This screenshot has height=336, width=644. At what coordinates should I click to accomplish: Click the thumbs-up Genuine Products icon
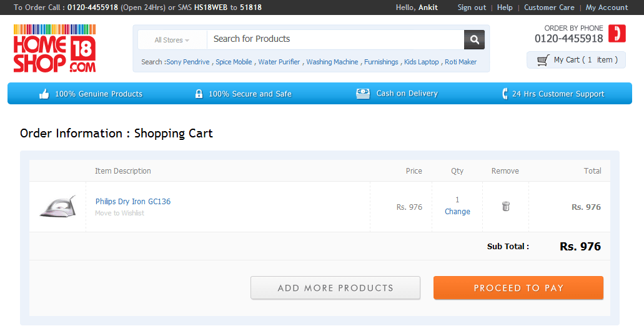44,94
